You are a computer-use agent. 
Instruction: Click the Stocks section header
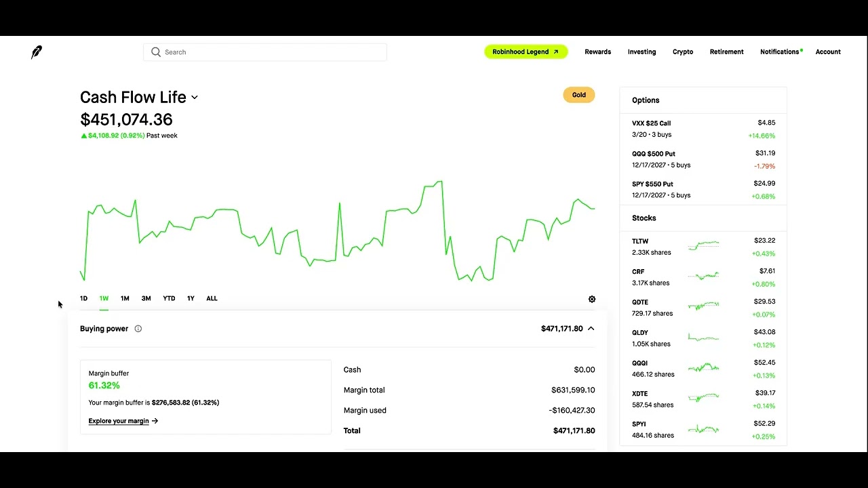pos(644,218)
